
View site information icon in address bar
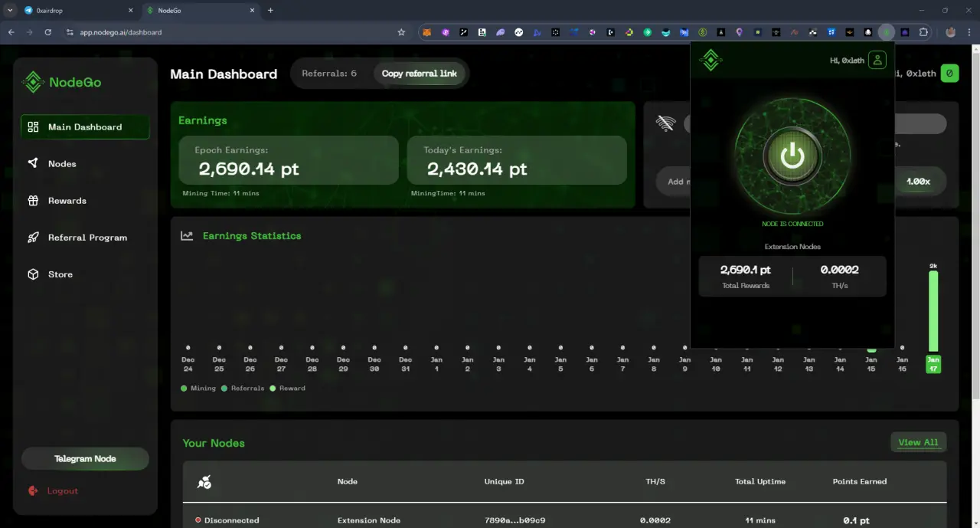coord(70,32)
